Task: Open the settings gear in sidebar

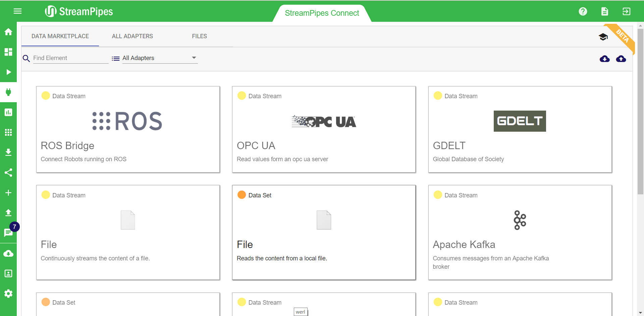Action: pyautogui.click(x=8, y=294)
